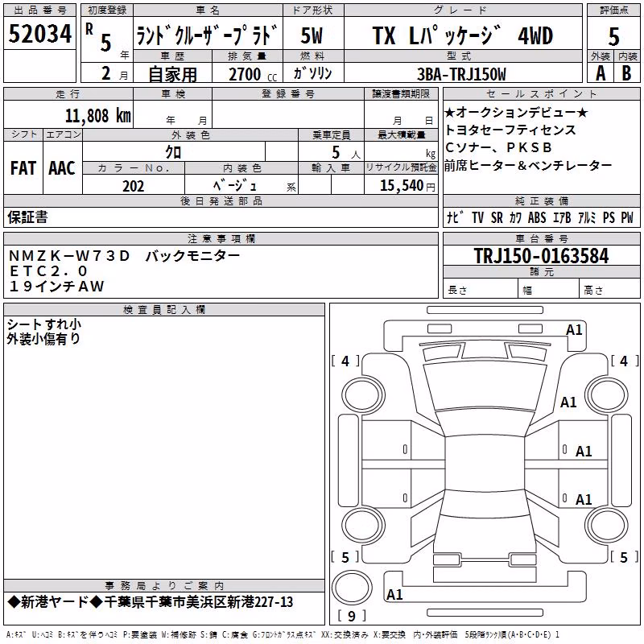
Task: Click the spare tire circle above [9]
Action: click(x=352, y=588)
